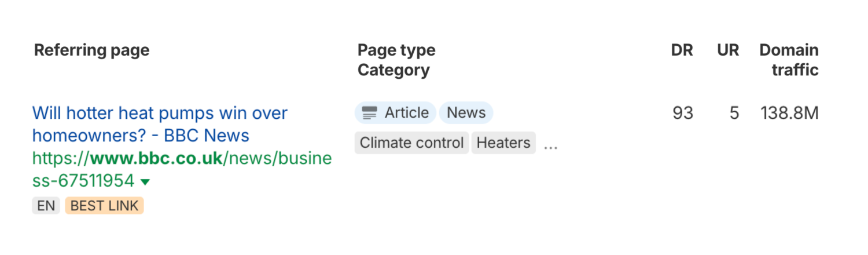This screenshot has width=868, height=255.
Task: Select the News page type tag
Action: pyautogui.click(x=466, y=113)
